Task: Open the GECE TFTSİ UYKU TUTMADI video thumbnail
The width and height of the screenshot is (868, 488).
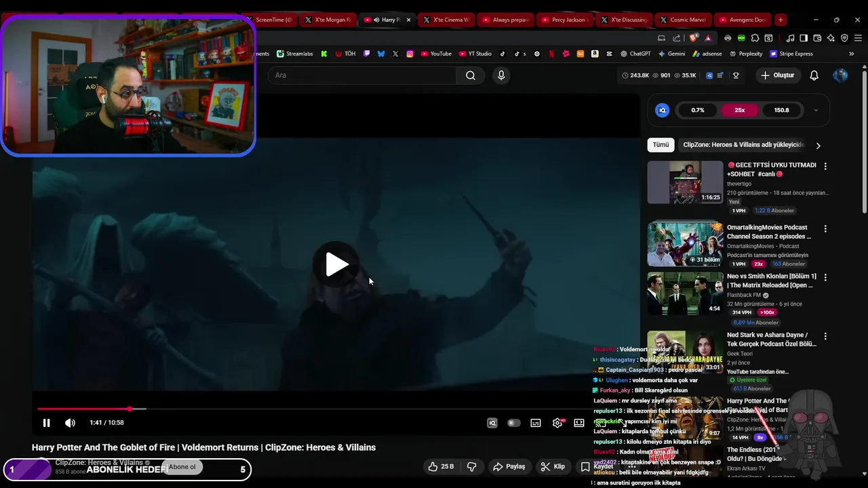Action: click(685, 182)
